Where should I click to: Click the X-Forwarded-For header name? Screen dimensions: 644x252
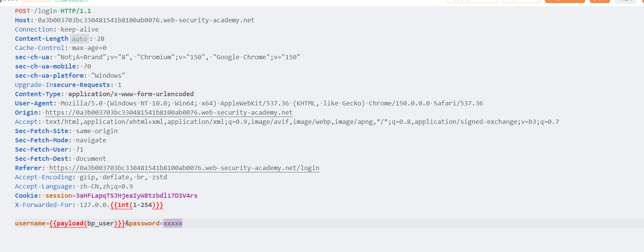pos(43,205)
